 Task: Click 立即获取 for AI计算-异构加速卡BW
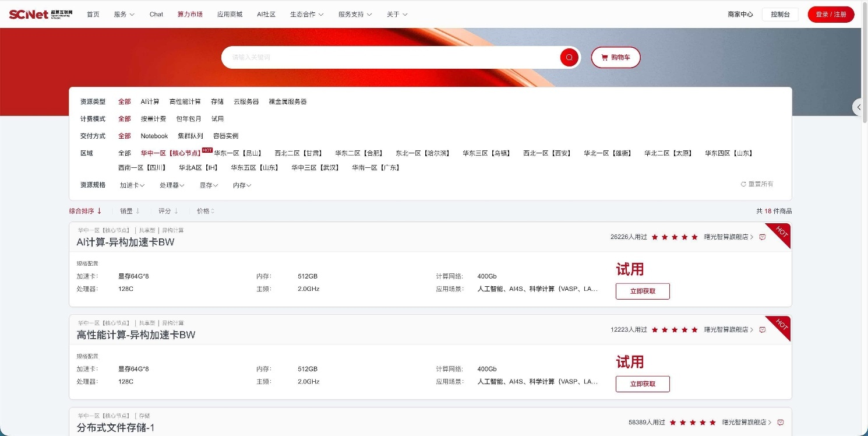pyautogui.click(x=643, y=291)
